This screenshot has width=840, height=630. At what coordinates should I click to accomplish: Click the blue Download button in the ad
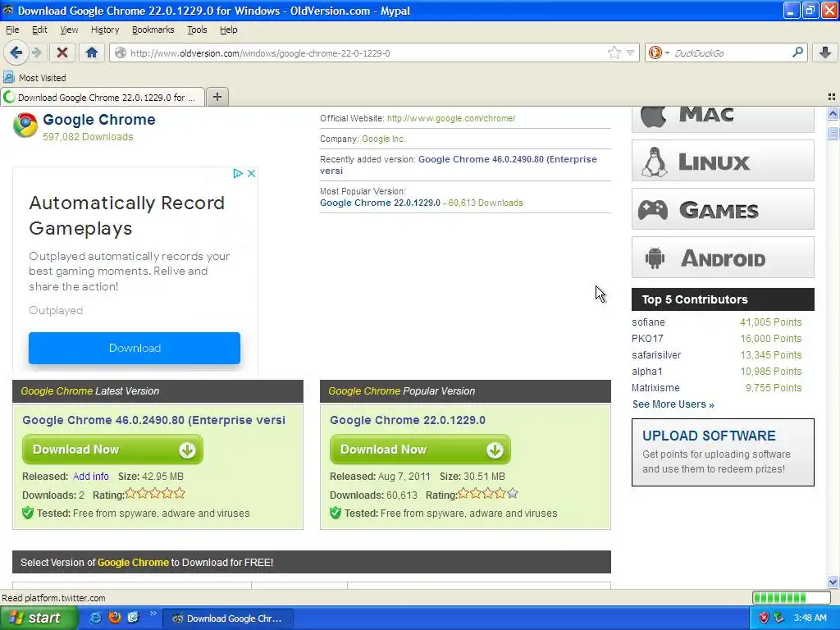(x=135, y=348)
